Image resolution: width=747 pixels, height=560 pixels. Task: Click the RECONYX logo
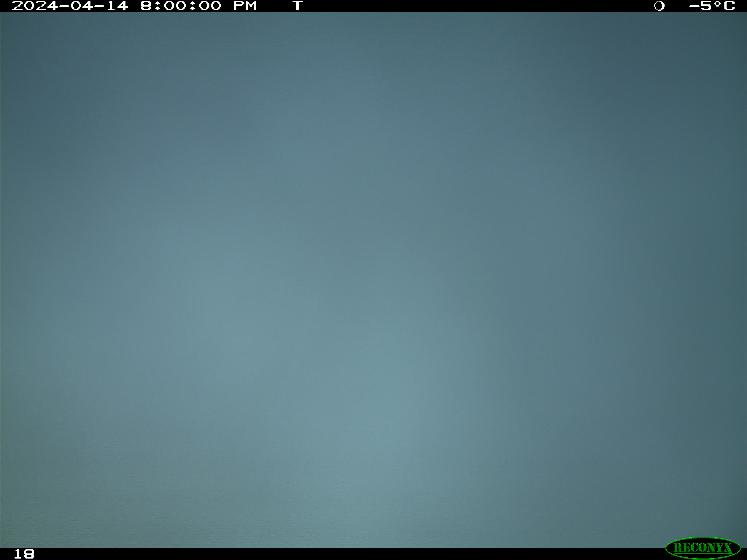pos(703,548)
